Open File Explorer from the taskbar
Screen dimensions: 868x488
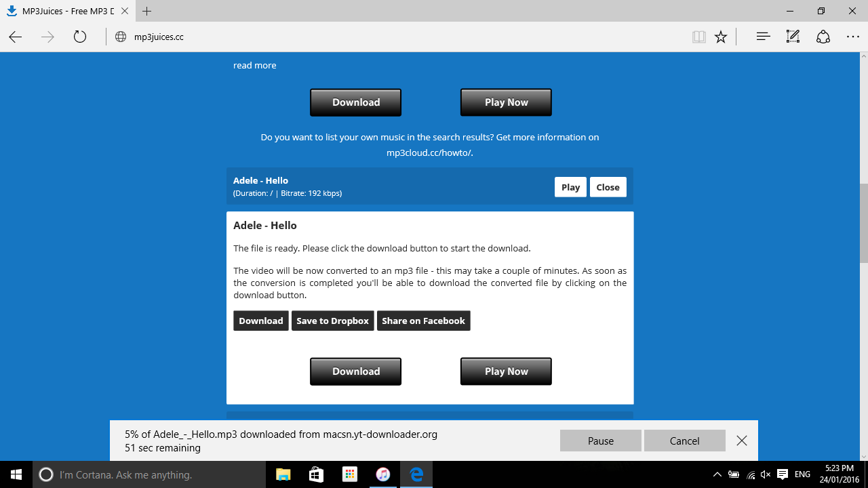[283, 474]
